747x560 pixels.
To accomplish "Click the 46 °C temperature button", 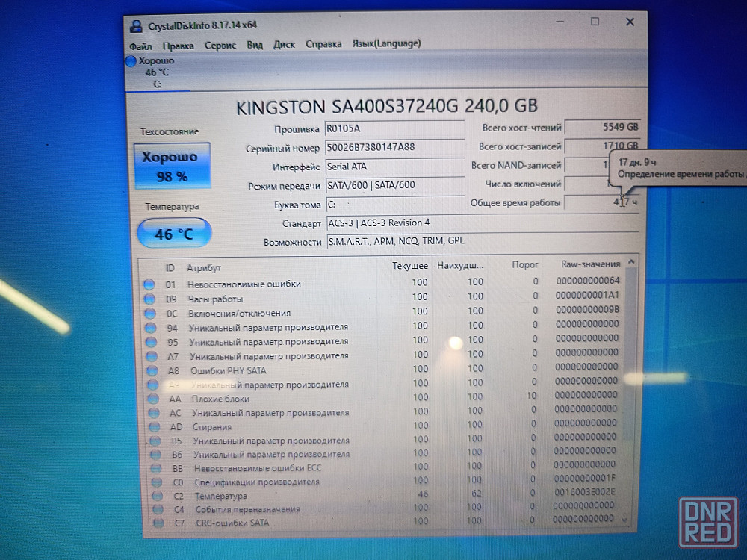I will tap(174, 234).
